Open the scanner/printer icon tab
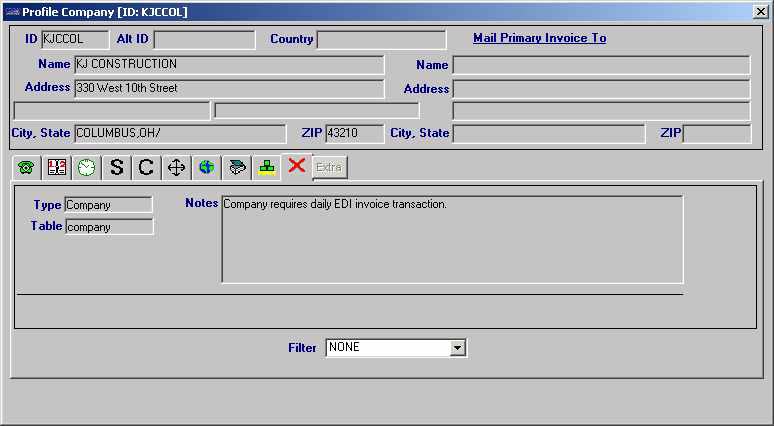Screen dimensions: 774x426 pyautogui.click(x=236, y=168)
